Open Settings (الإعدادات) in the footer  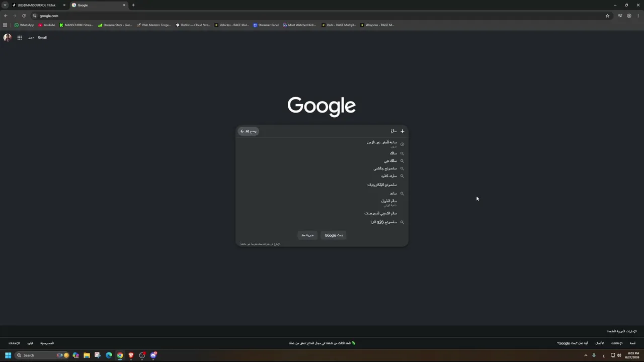point(14,343)
